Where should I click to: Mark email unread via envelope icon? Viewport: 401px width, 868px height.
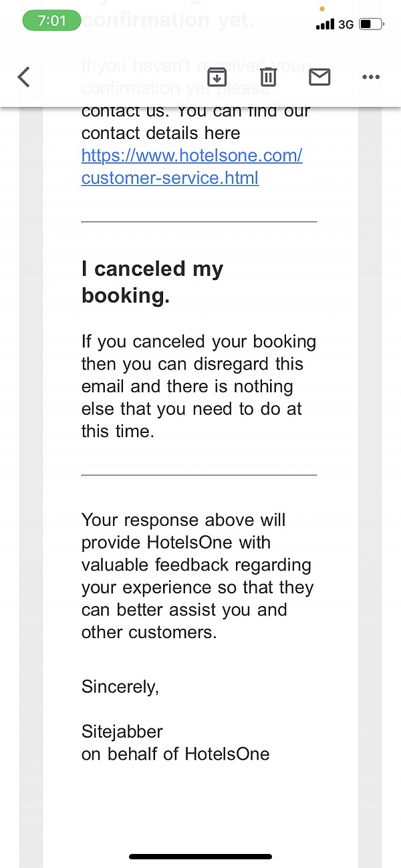(319, 78)
